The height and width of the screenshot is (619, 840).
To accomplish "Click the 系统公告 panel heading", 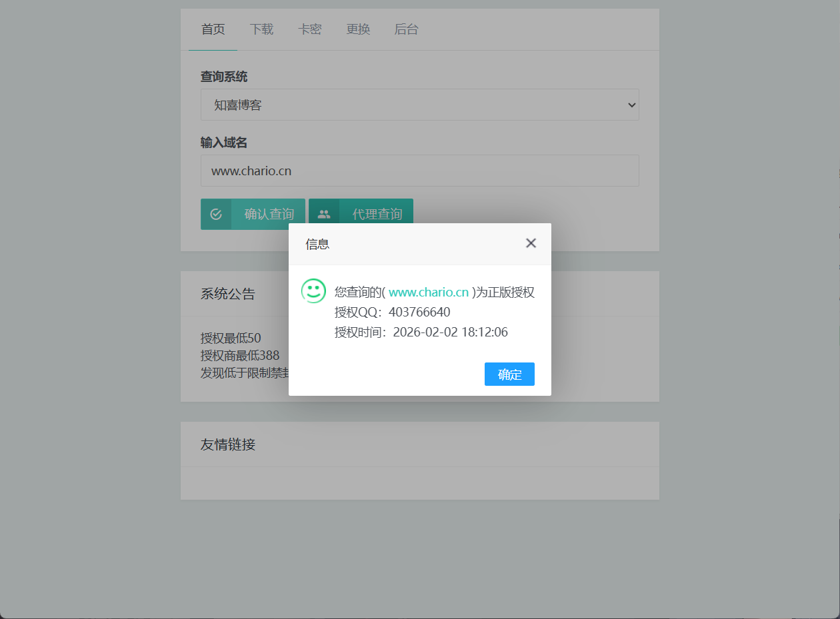I will click(x=228, y=294).
